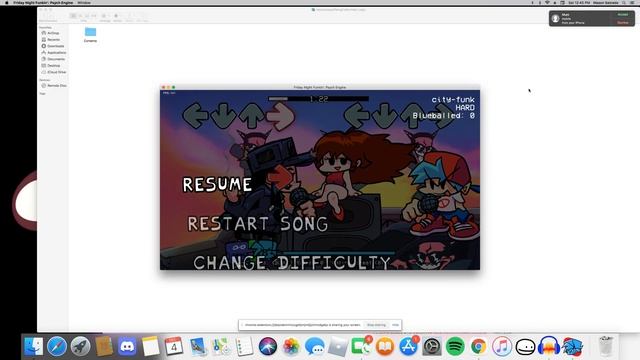
Task: Switch Finder to icon view
Action: pyautogui.click(x=73, y=16)
